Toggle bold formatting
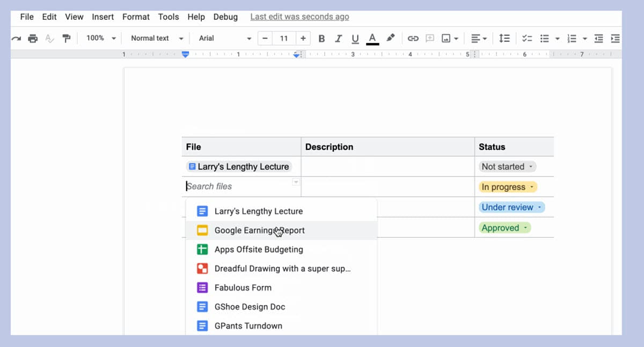 point(321,38)
